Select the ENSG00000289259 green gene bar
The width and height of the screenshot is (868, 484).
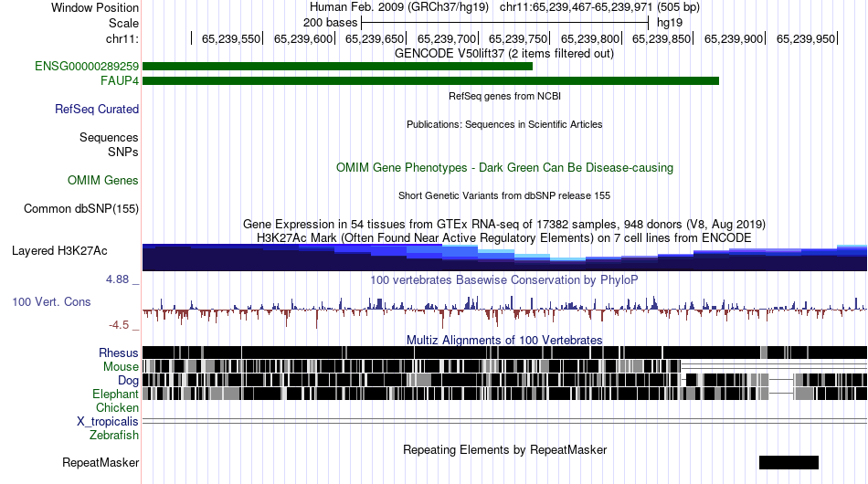(x=338, y=67)
